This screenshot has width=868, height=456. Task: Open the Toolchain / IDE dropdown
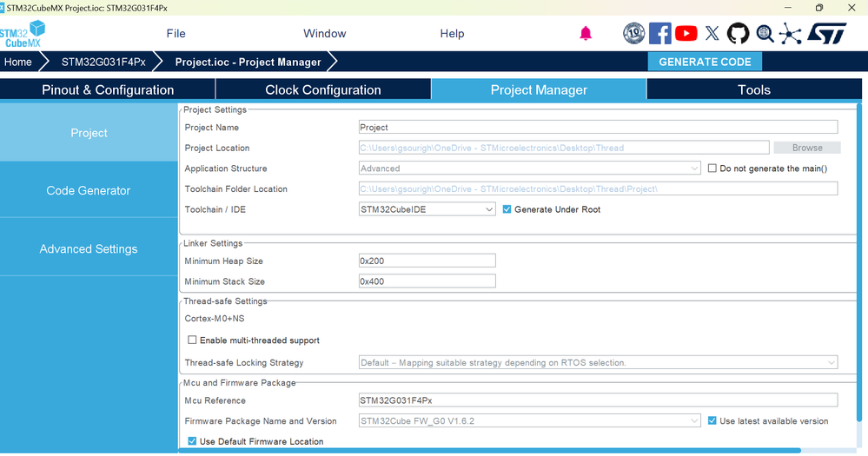[x=427, y=209]
